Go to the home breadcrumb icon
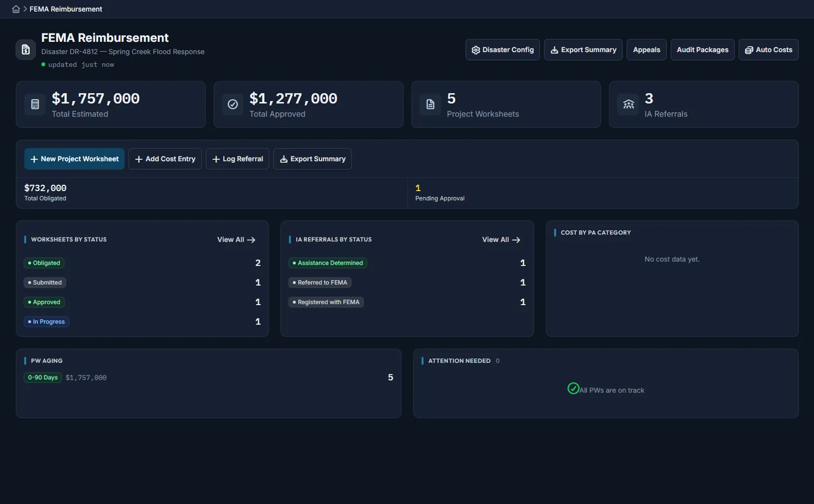Screen dimensions: 814x504 pyautogui.click(x=16, y=9)
